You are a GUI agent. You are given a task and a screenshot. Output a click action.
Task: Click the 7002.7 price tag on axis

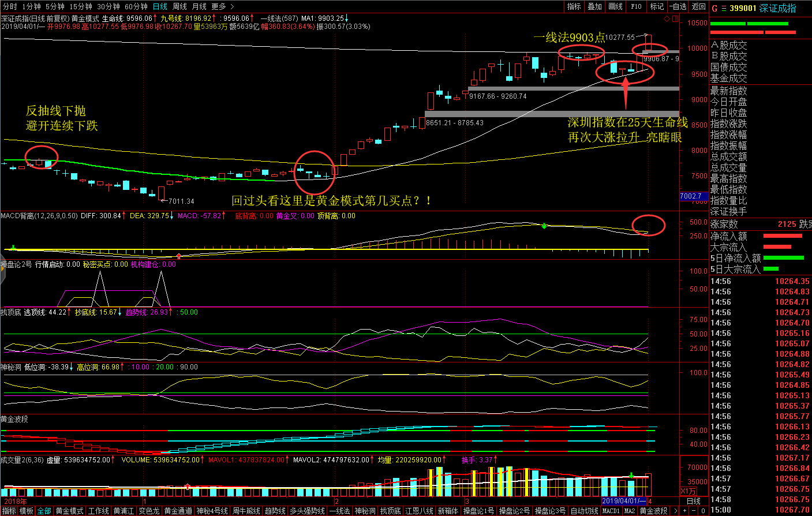[x=693, y=196]
